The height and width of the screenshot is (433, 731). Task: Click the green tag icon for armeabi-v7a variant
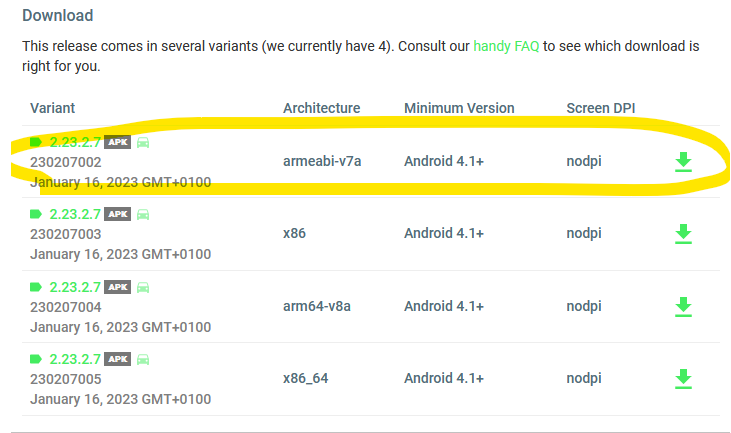37,143
